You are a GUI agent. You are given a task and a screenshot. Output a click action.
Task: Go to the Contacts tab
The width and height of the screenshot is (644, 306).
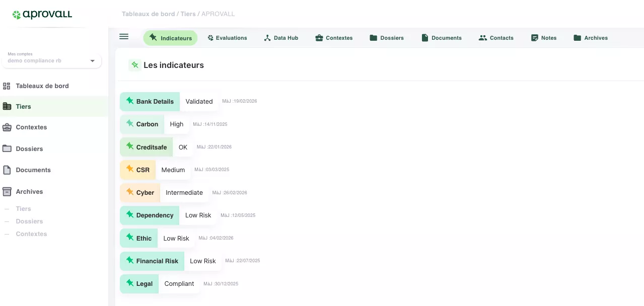(x=496, y=38)
